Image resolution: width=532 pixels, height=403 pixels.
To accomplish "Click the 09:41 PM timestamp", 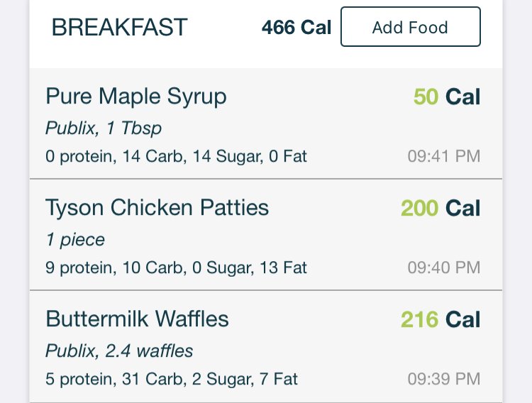I will 444,156.
